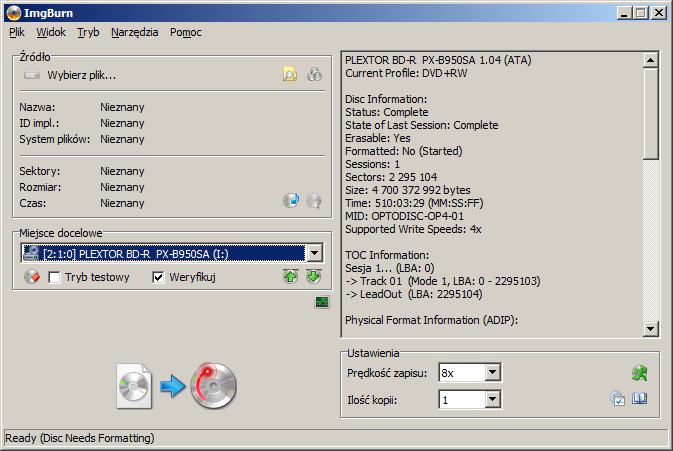Start the write with the big disc button

(213, 385)
